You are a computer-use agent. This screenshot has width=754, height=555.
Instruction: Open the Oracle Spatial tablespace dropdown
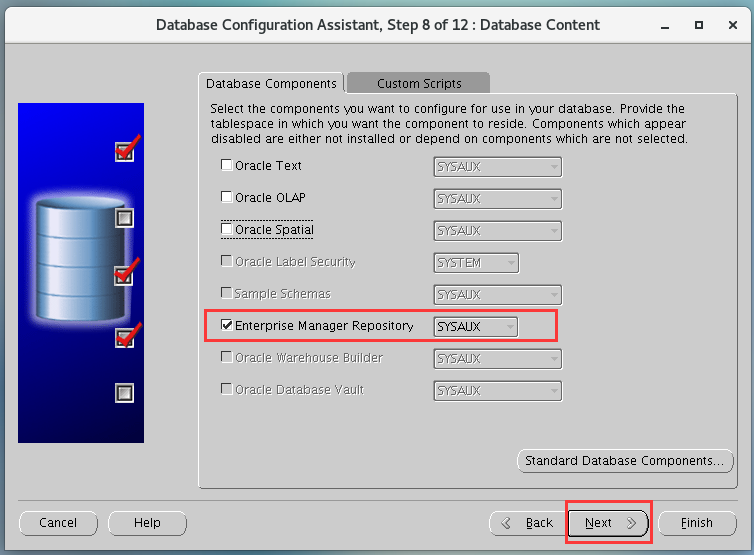[498, 231]
